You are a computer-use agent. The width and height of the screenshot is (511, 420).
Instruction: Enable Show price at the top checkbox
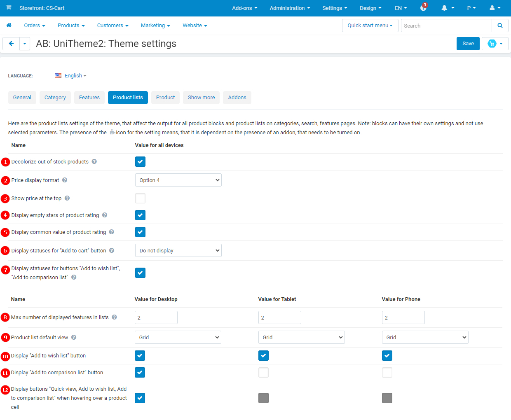tap(140, 198)
